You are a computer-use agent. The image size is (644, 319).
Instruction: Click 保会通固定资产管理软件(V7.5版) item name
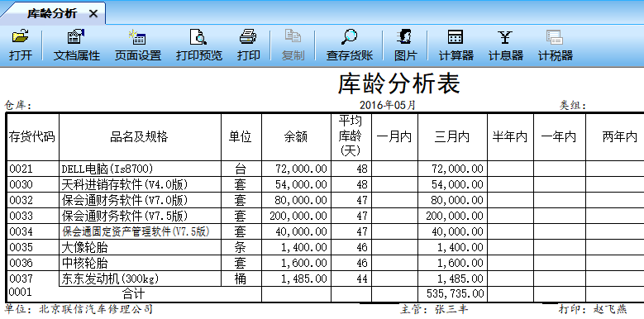tap(136, 231)
